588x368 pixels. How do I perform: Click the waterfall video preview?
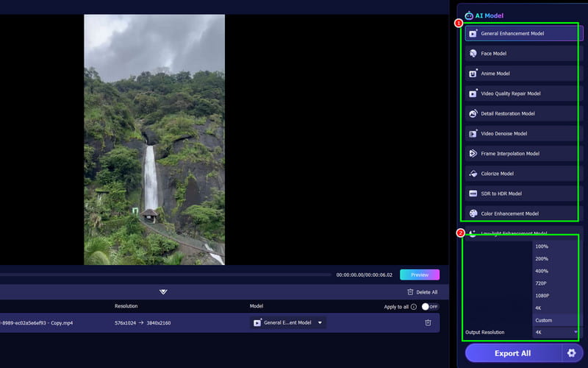pos(154,140)
